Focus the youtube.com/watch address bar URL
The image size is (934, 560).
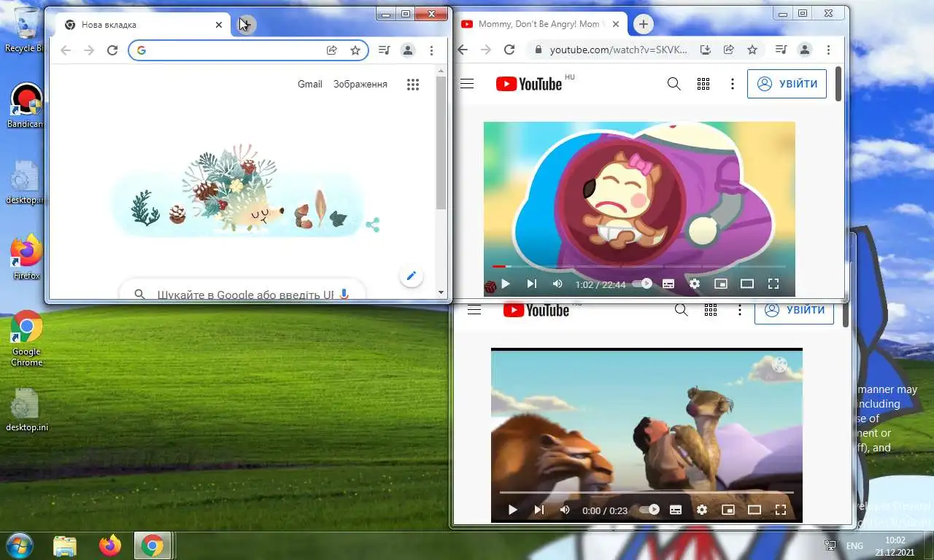click(619, 50)
